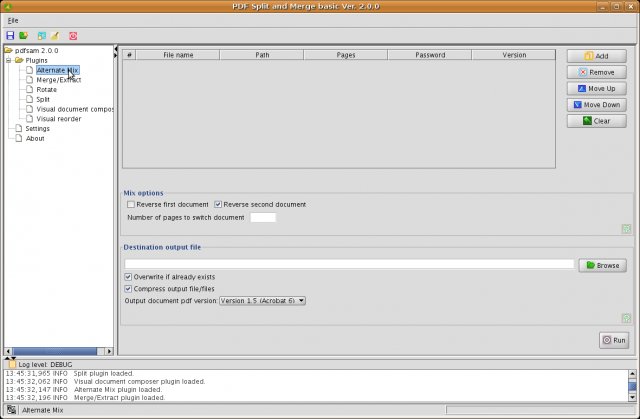Click the Run button

click(x=614, y=340)
